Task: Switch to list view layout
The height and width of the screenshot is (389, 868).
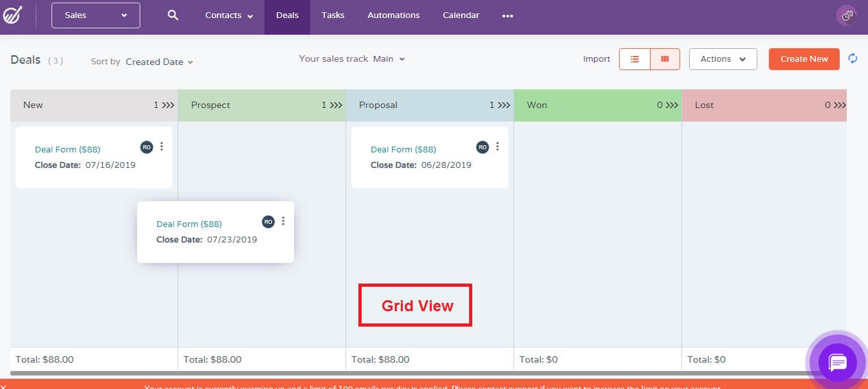Action: [634, 59]
